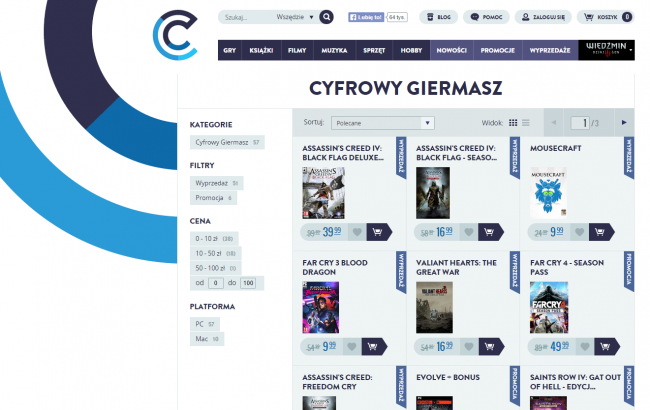Select the Cyfrowy Giermasz category

(x=227, y=142)
